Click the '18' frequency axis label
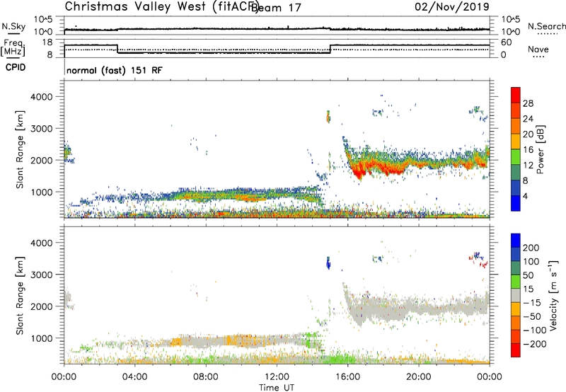 pyautogui.click(x=47, y=42)
